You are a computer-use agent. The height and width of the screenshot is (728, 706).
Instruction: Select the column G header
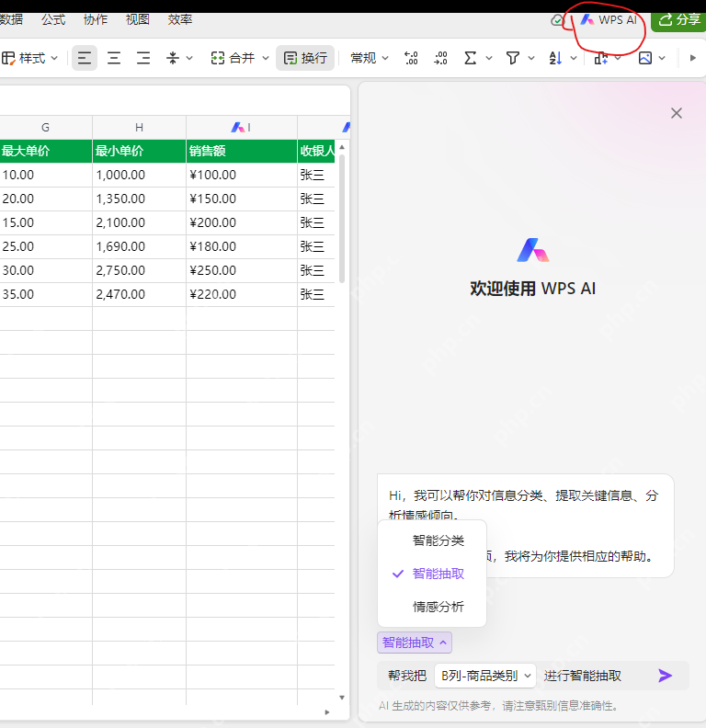tap(46, 127)
